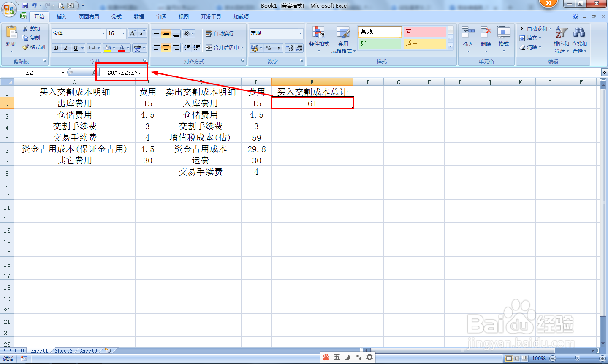This screenshot has height=364, width=608.
Task: Apply the Neutral (适中) cell style
Action: (424, 43)
